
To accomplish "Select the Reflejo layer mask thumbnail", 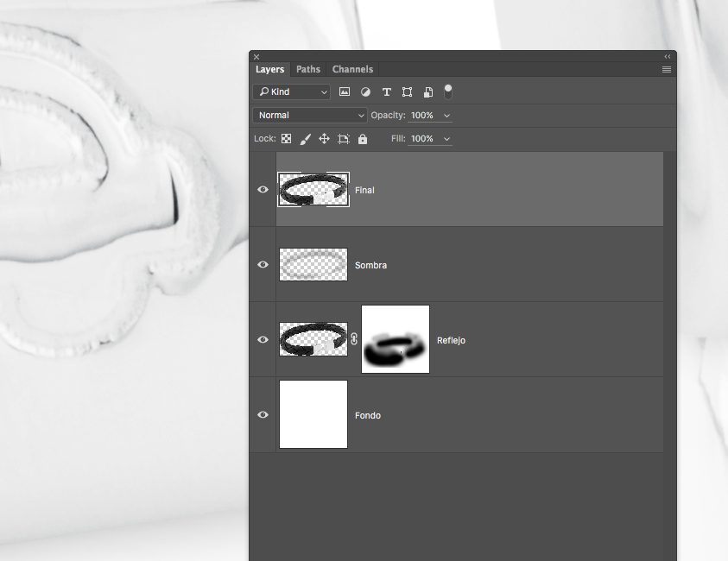I will [396, 339].
